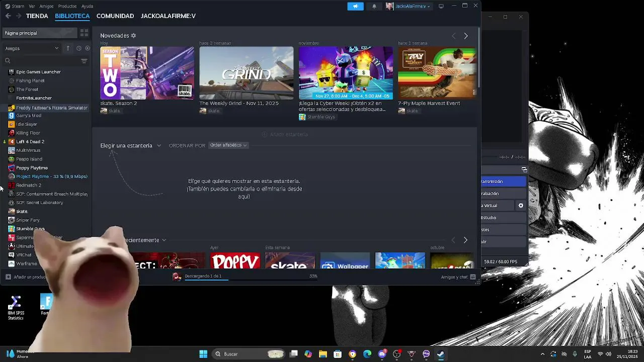Click Añadir estantería

[285, 135]
